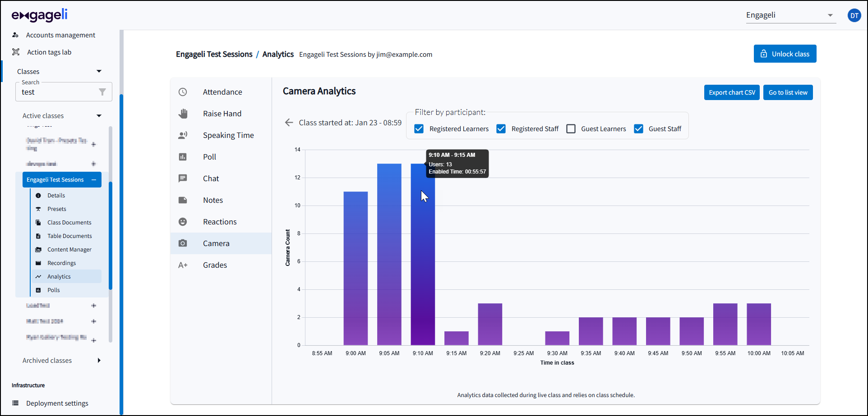This screenshot has height=416, width=868.
Task: Click the Poll chart icon
Action: (183, 157)
